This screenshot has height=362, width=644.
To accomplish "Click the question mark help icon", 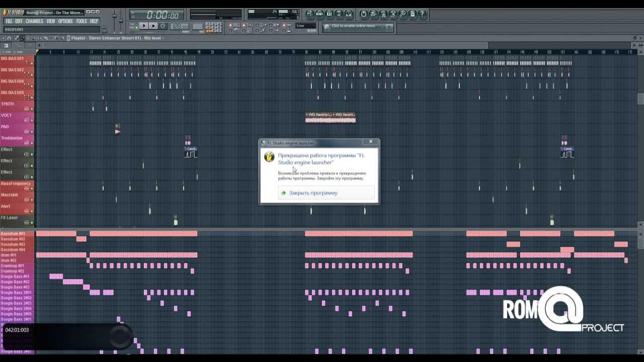I will point(422,14).
